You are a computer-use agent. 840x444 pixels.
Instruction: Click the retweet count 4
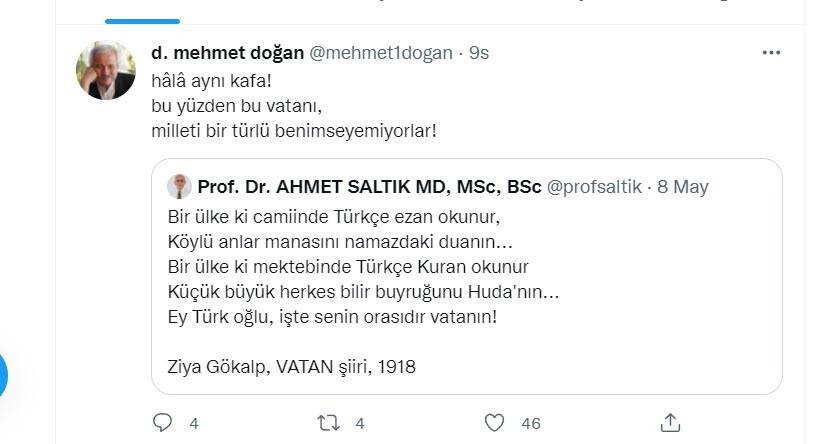[x=361, y=423]
